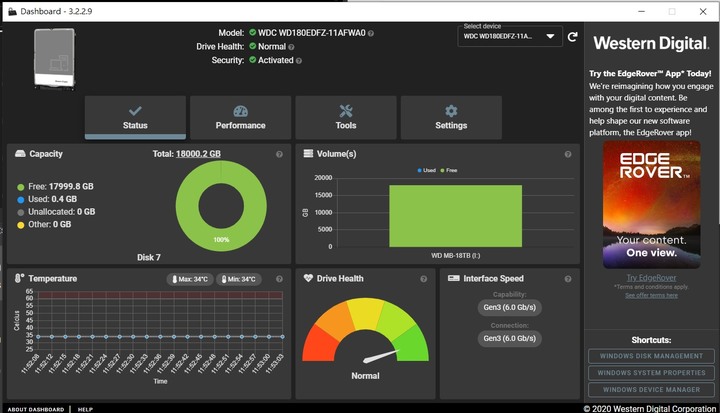The height and width of the screenshot is (413, 720).
Task: Open the Capacity panel help icon
Action: pos(279,154)
